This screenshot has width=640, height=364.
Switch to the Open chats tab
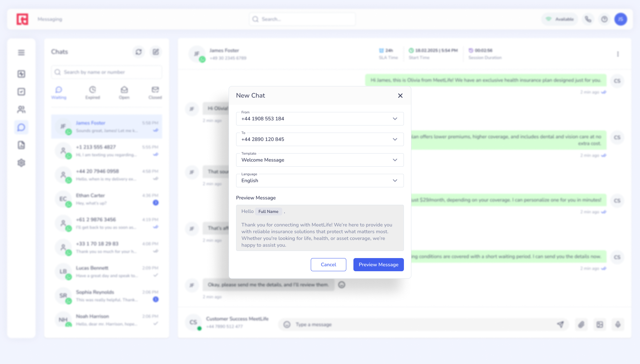coord(124,93)
